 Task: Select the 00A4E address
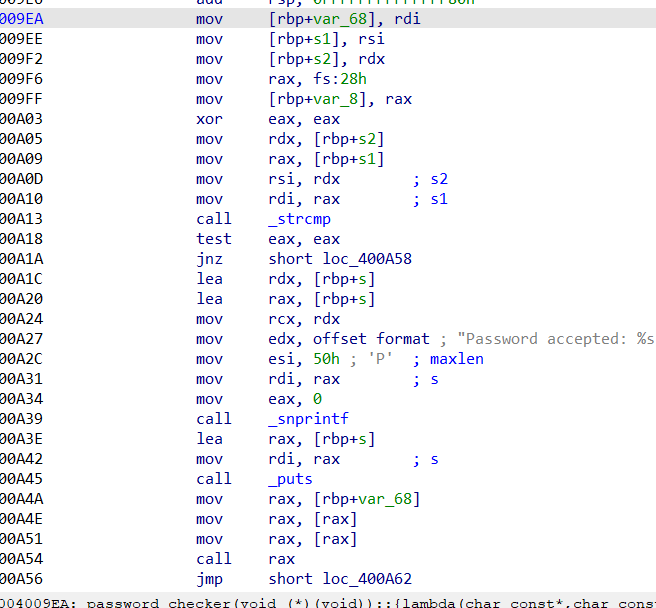(21, 519)
